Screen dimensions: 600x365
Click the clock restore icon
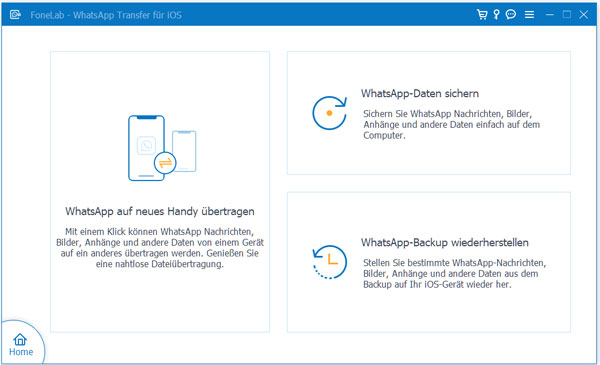tap(329, 262)
